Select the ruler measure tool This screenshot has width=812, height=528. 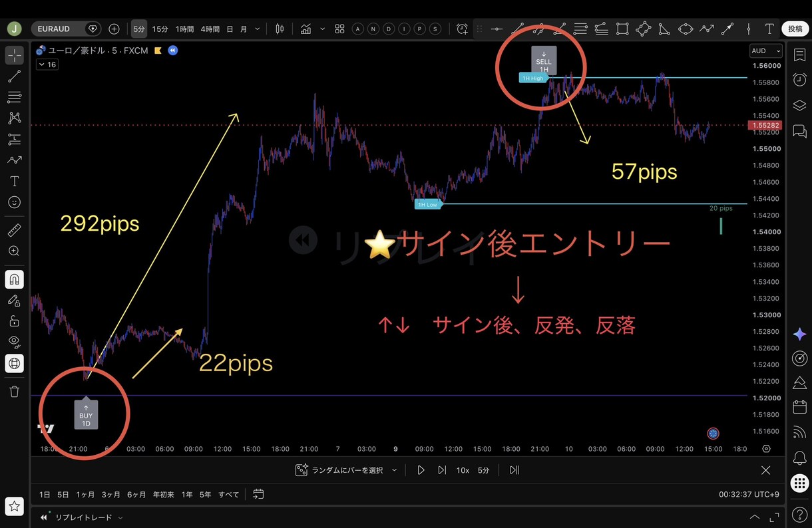click(x=14, y=230)
